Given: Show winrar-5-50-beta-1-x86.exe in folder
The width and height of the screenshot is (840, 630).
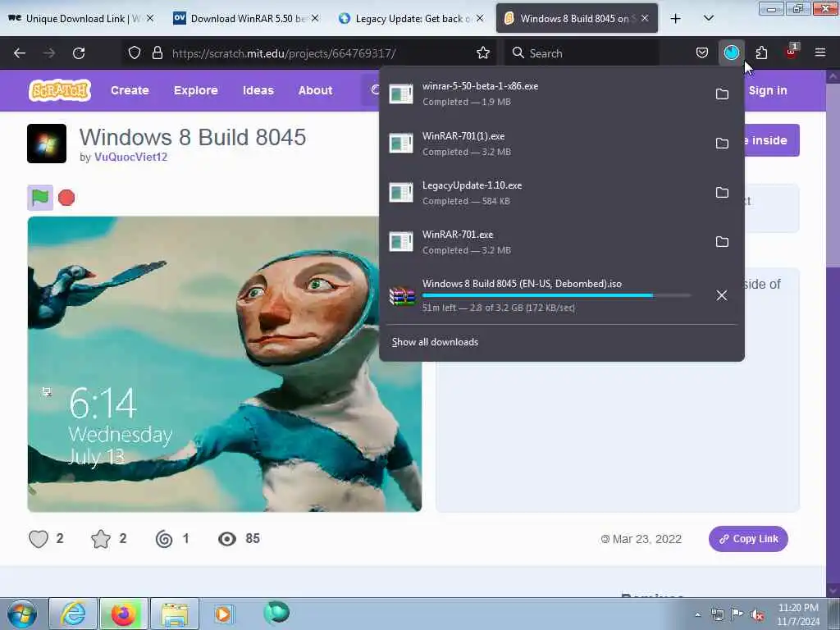Looking at the screenshot, I should [722, 94].
